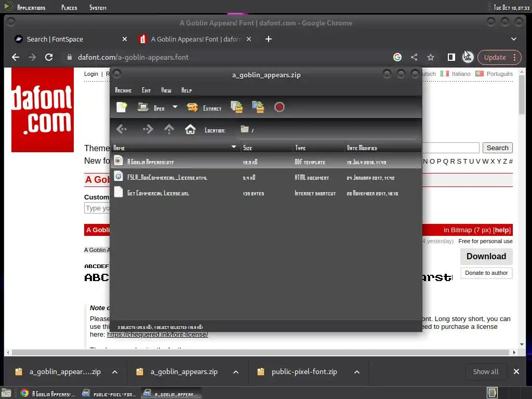532x399 pixels.
Task: Click the Login link on dafont
Action: point(91,74)
